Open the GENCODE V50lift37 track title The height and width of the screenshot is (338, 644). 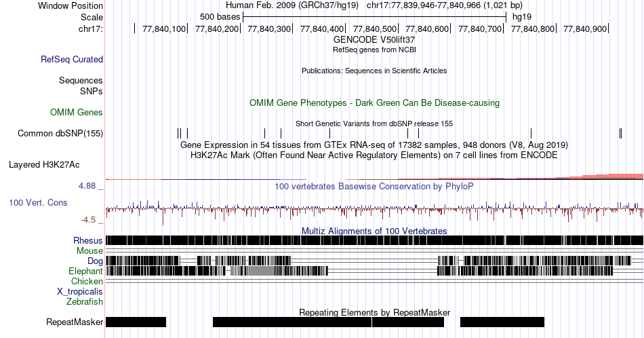point(374,40)
